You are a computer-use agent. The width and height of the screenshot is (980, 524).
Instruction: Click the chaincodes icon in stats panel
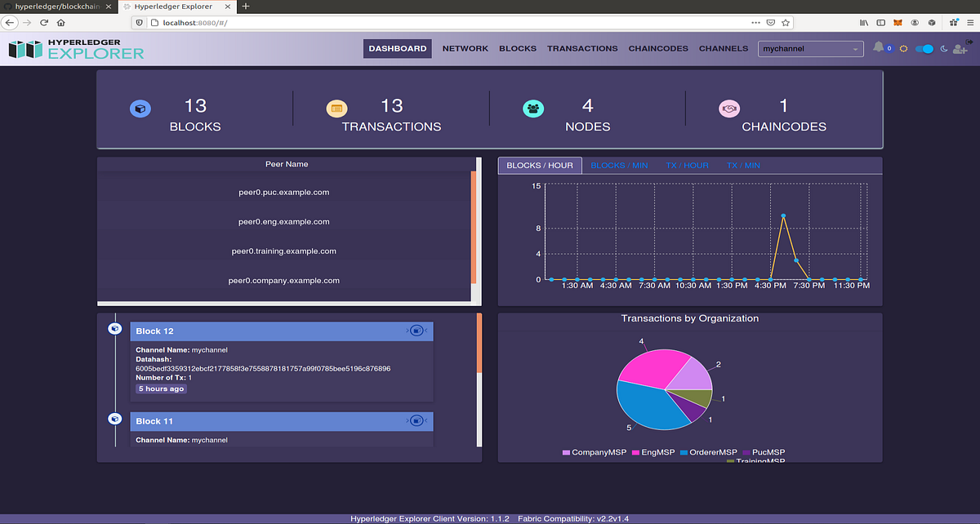[x=730, y=108]
